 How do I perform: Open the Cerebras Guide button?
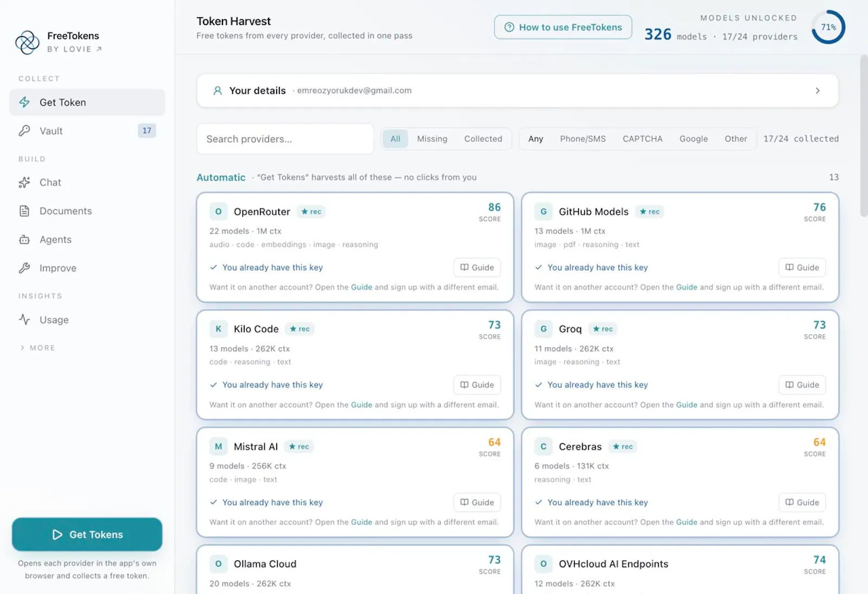(x=802, y=502)
